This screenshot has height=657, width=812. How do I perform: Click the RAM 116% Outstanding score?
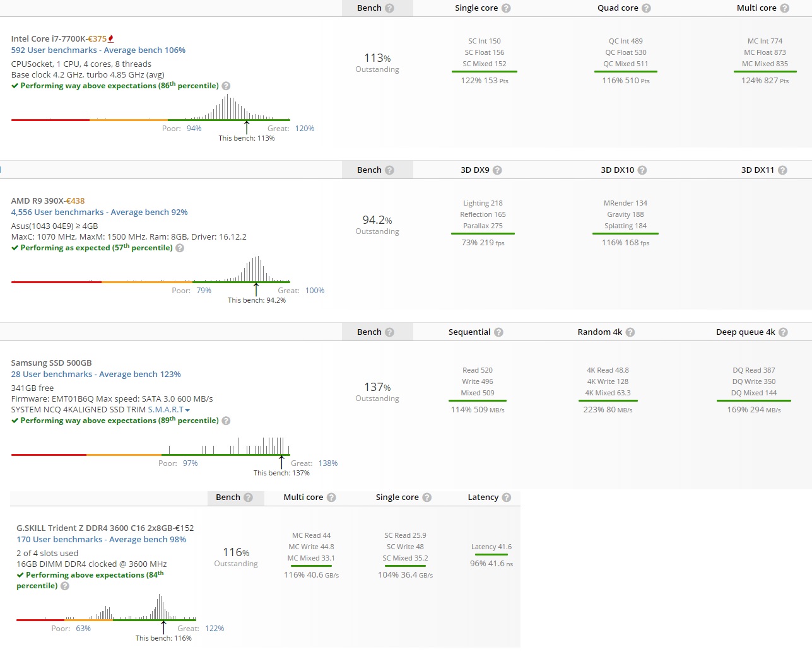click(x=236, y=557)
